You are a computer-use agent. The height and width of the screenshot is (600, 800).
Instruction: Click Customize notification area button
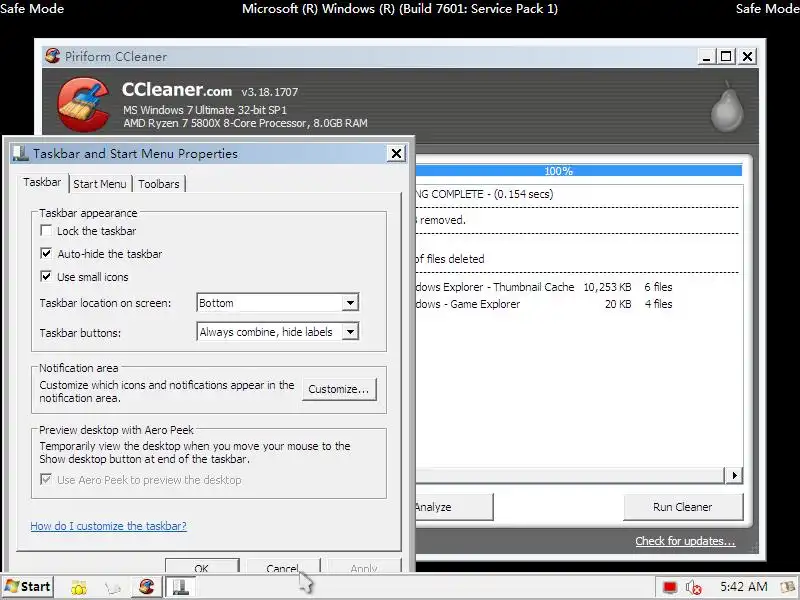(x=339, y=389)
